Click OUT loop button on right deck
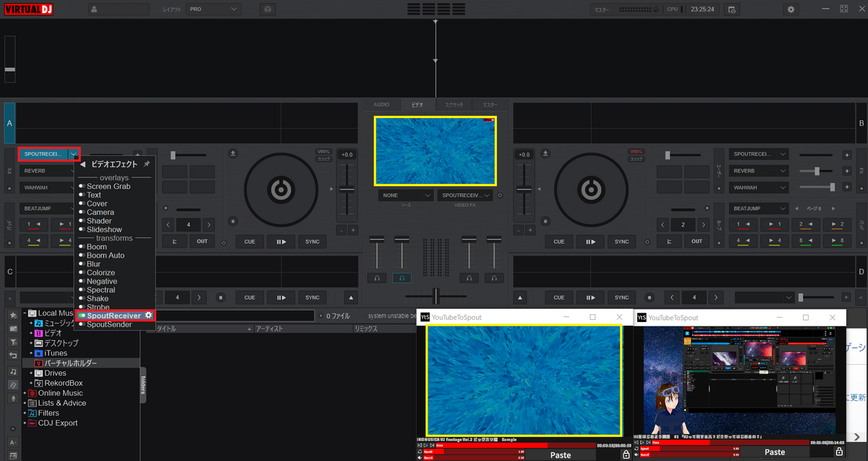 point(697,242)
